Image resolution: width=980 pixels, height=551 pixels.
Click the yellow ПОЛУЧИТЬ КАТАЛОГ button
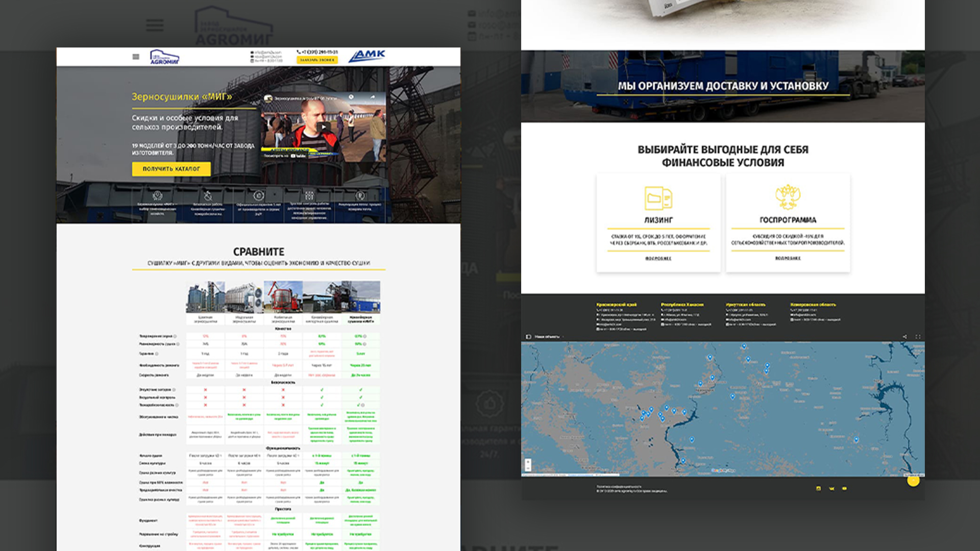[x=171, y=169]
